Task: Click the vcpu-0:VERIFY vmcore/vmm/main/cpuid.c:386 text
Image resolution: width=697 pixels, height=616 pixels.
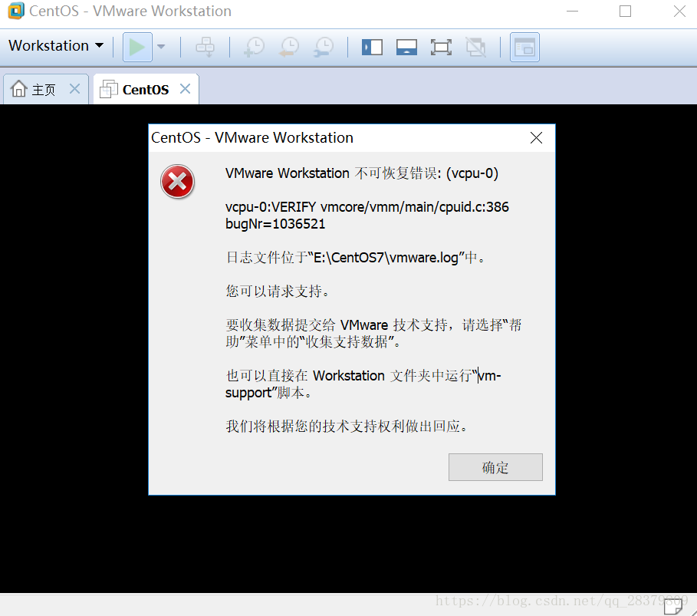Action: pos(367,207)
